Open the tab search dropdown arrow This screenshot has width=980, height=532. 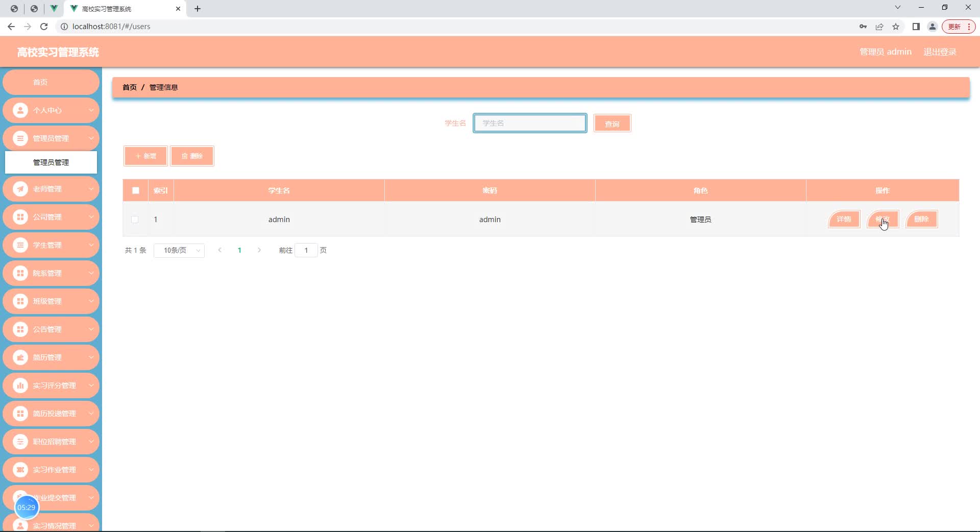coord(898,7)
